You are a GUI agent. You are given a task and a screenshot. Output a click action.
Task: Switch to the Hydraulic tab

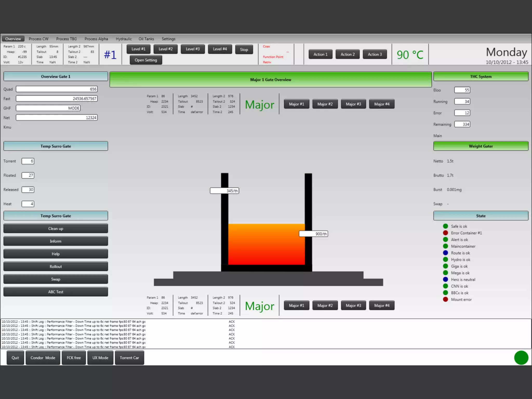coord(124,39)
